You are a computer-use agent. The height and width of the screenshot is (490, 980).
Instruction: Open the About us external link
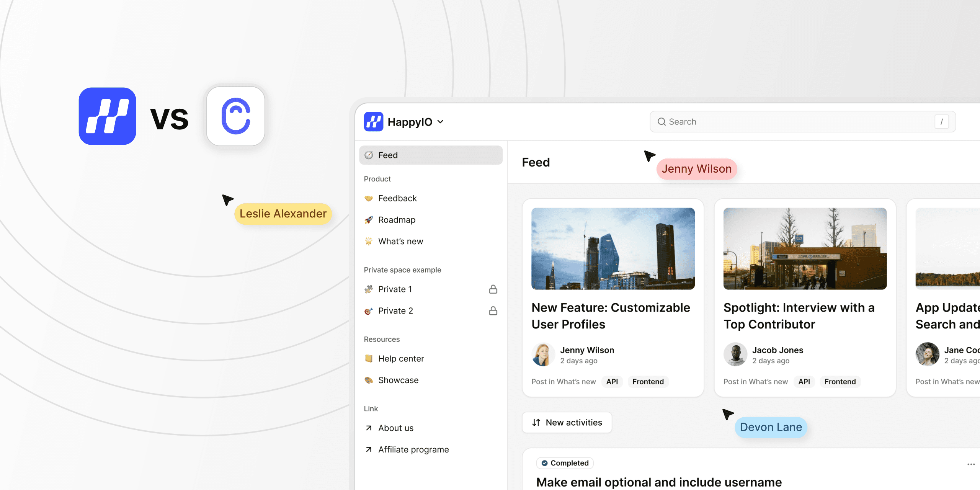395,428
